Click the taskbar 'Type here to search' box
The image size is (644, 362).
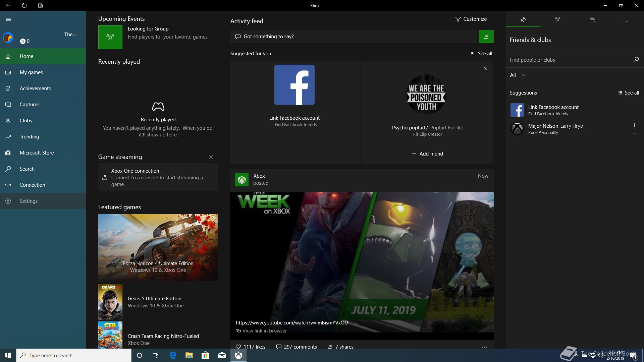[74, 355]
